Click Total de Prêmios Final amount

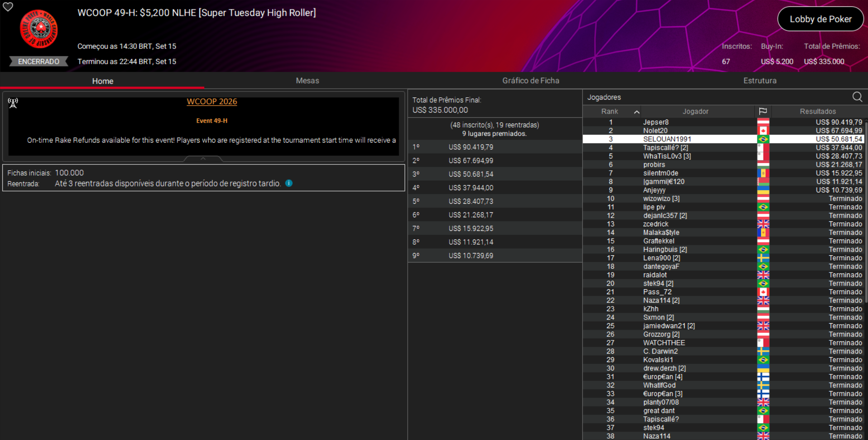point(440,110)
